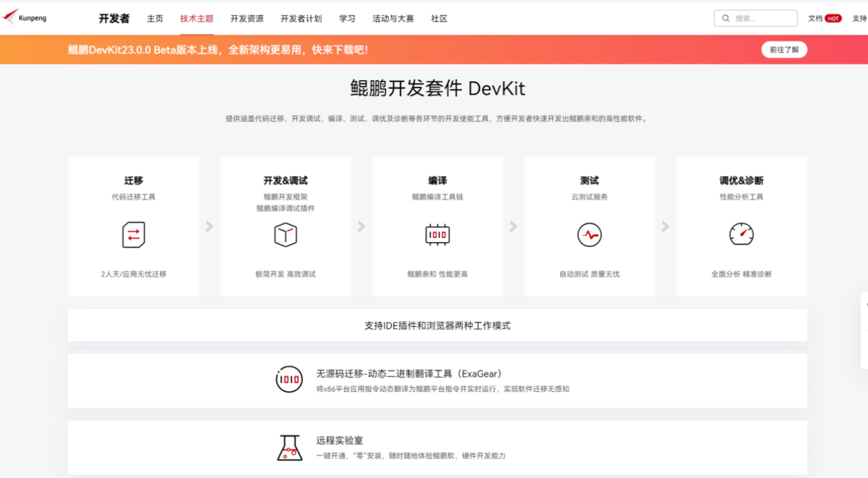This screenshot has width=868, height=478.
Task: Click the migration card file-swap icon
Action: point(134,235)
